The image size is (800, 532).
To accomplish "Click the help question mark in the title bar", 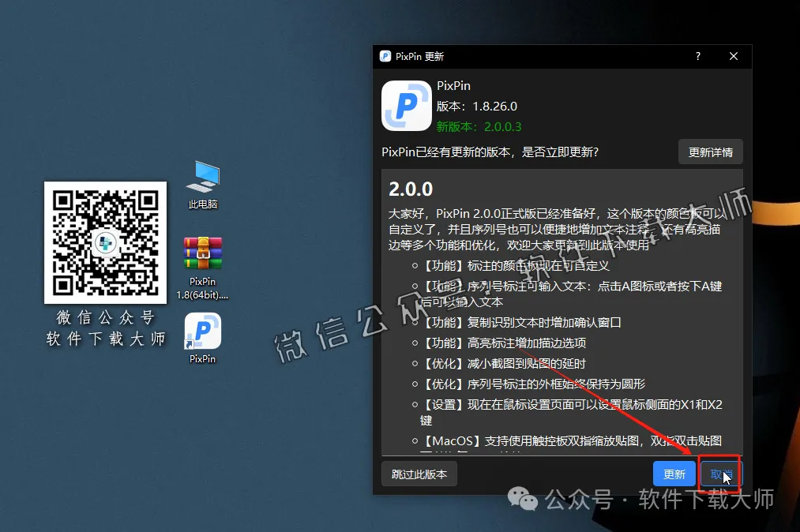I will 697,56.
